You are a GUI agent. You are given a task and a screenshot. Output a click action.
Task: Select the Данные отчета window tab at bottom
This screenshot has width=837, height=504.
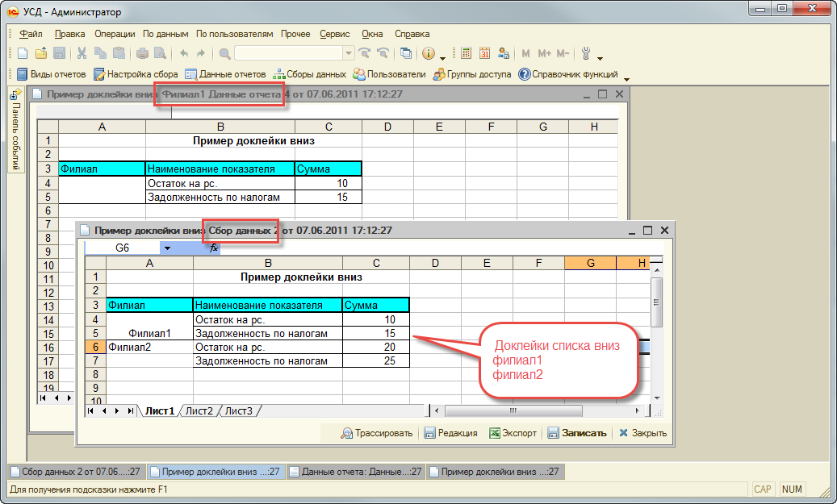click(x=356, y=472)
